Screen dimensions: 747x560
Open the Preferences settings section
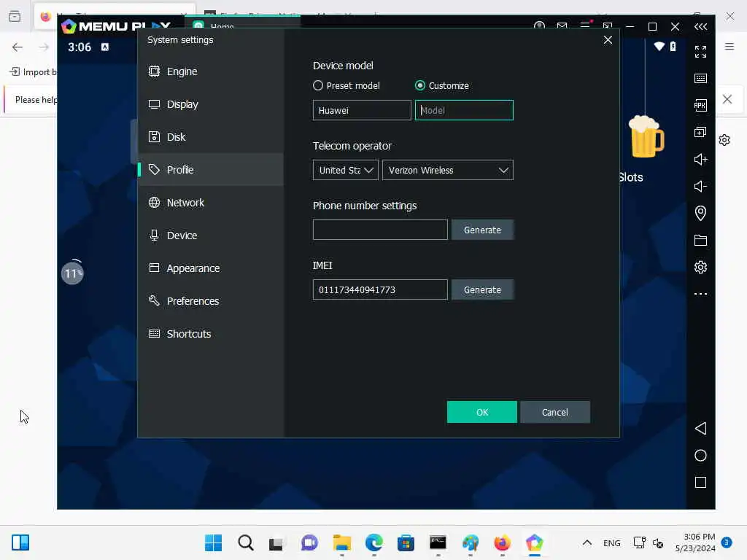211,301
